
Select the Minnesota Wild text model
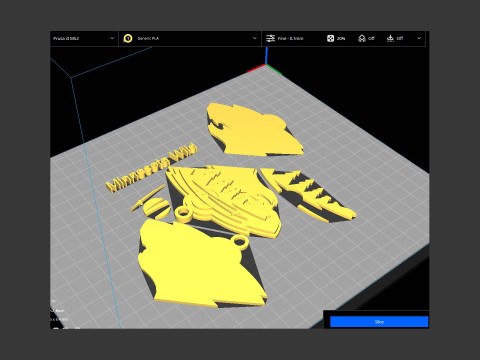152,168
